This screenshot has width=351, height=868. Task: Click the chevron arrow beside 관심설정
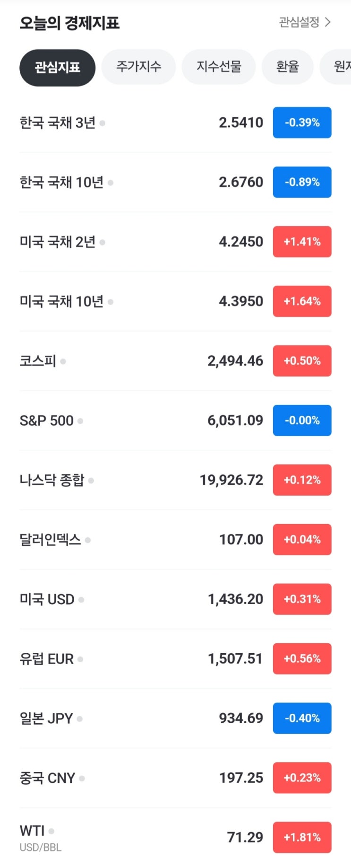328,22
